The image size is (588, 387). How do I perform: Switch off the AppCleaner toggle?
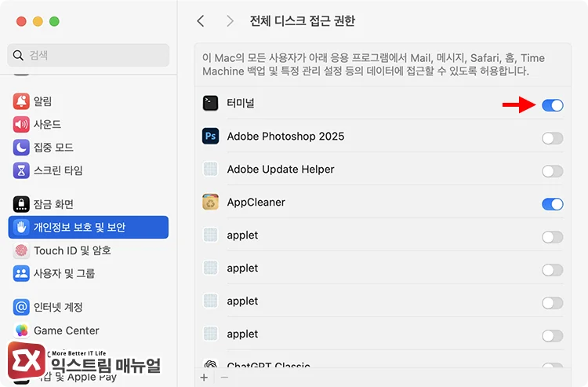click(553, 204)
